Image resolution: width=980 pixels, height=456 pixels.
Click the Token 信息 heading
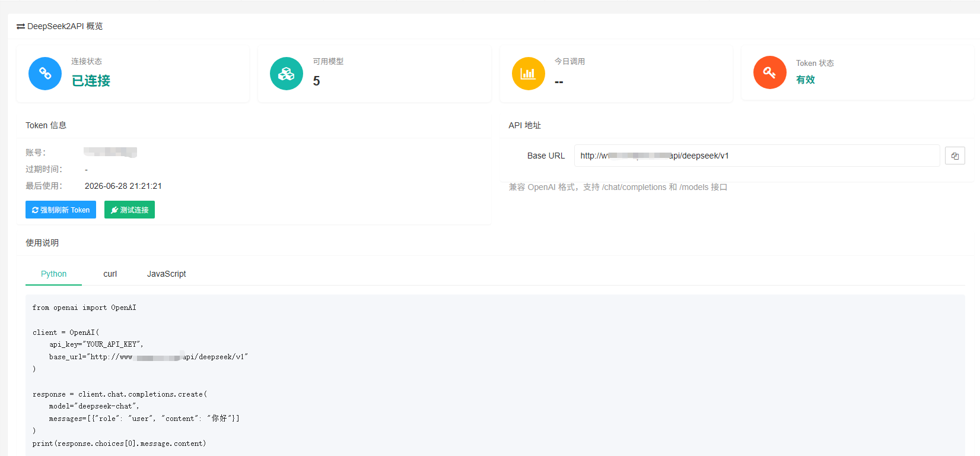(x=46, y=125)
